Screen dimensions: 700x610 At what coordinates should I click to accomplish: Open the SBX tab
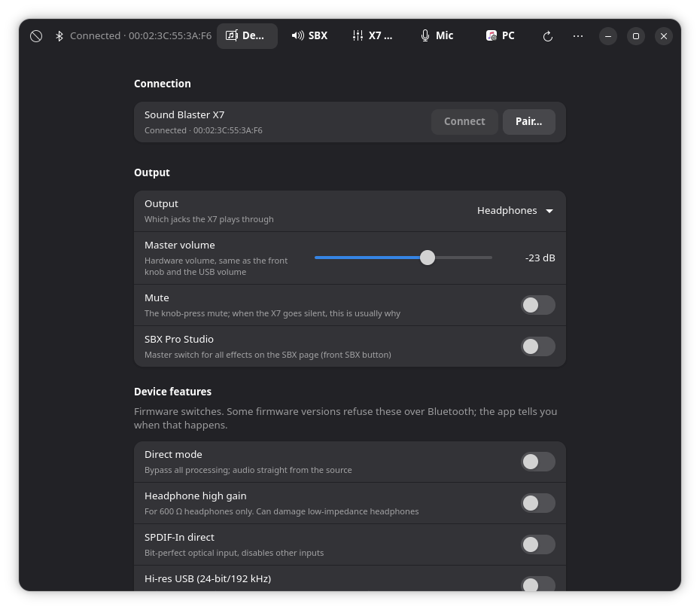point(309,36)
